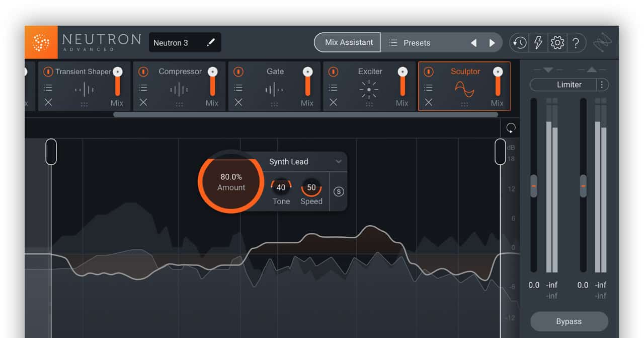Click the Transient Shaper Mix slider
The width and height of the screenshot is (644, 338).
click(118, 82)
